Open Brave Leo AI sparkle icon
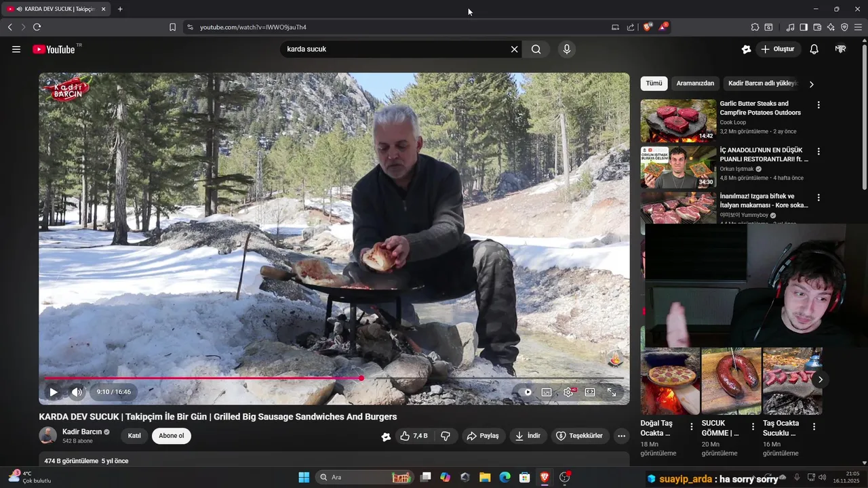Screen dimensions: 868x488 tap(831, 27)
